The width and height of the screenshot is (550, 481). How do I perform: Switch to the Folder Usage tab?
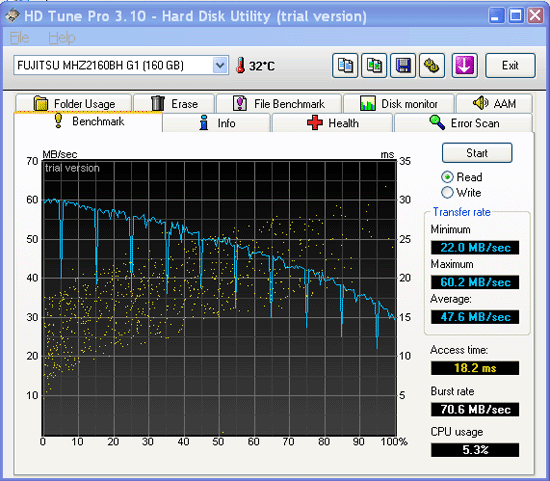pos(73,103)
